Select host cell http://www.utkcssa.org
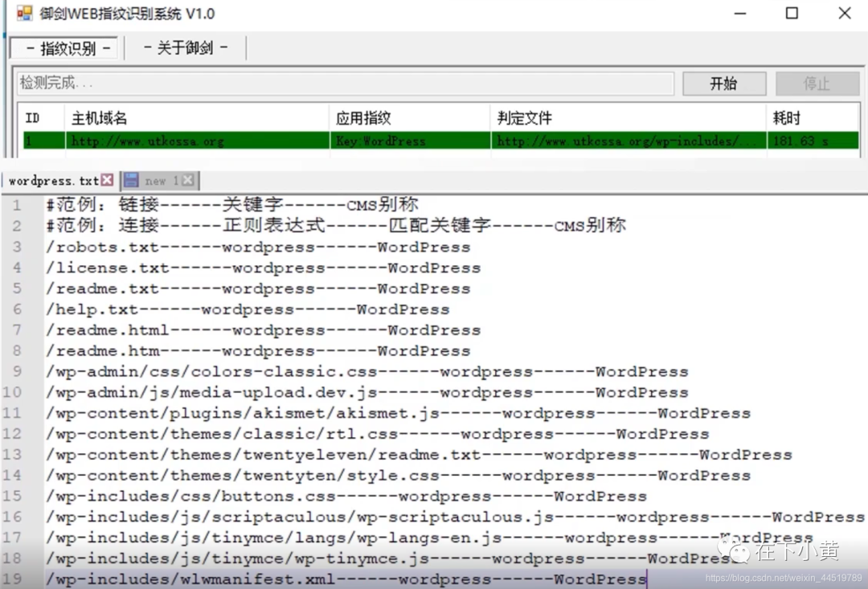The height and width of the screenshot is (589, 868). [198, 141]
